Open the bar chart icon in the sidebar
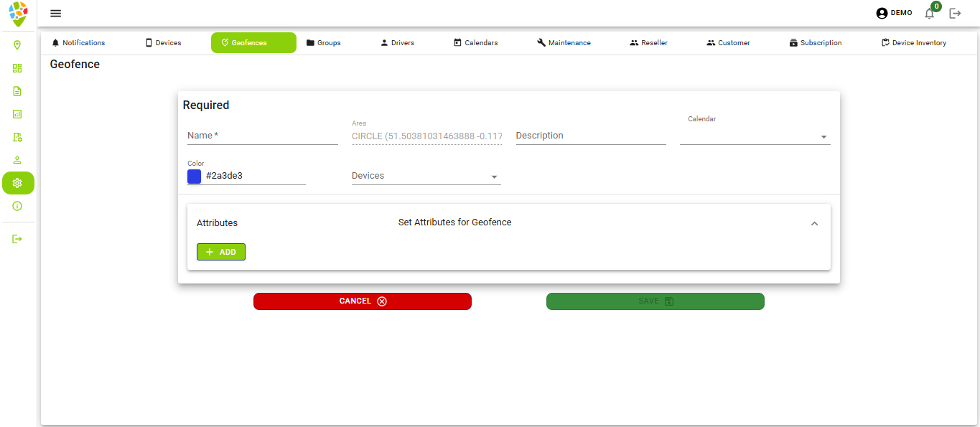The height and width of the screenshot is (427, 980). (x=17, y=114)
